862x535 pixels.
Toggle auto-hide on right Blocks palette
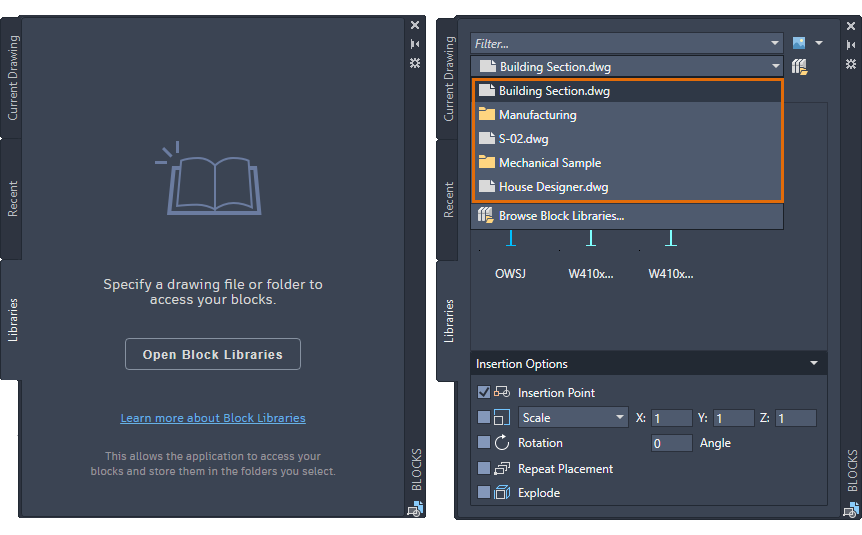(851, 45)
